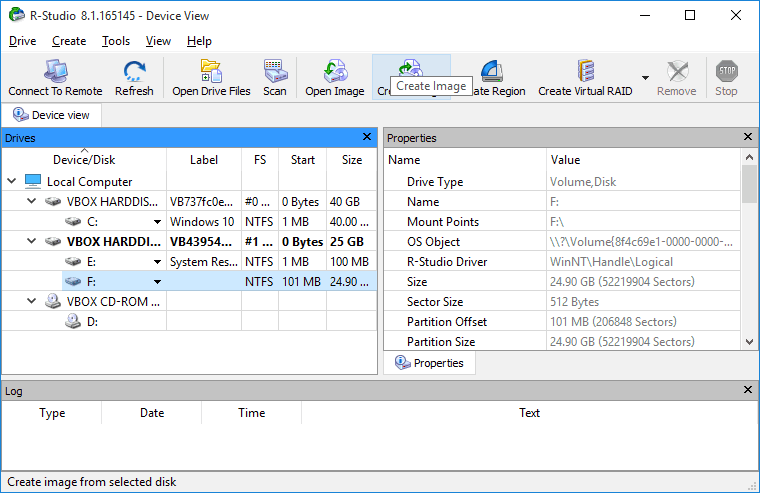Click the Log Text column header

click(529, 413)
